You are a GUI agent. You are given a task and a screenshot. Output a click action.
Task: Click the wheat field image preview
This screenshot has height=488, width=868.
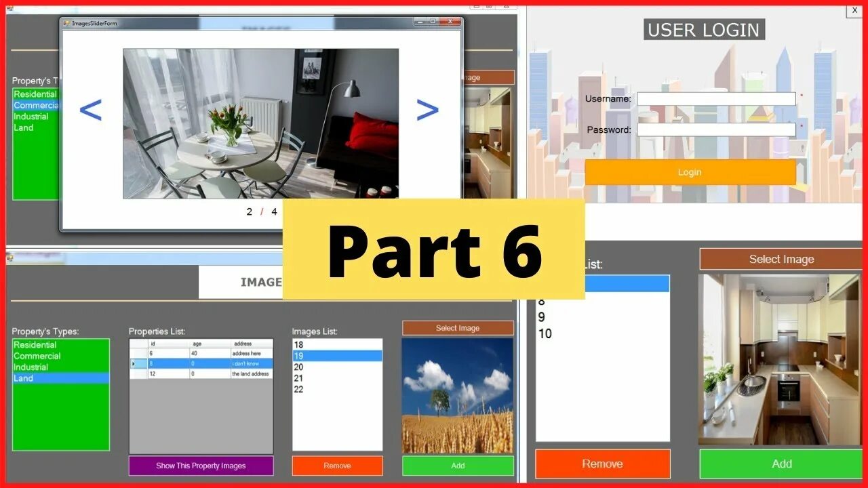pyautogui.click(x=458, y=396)
